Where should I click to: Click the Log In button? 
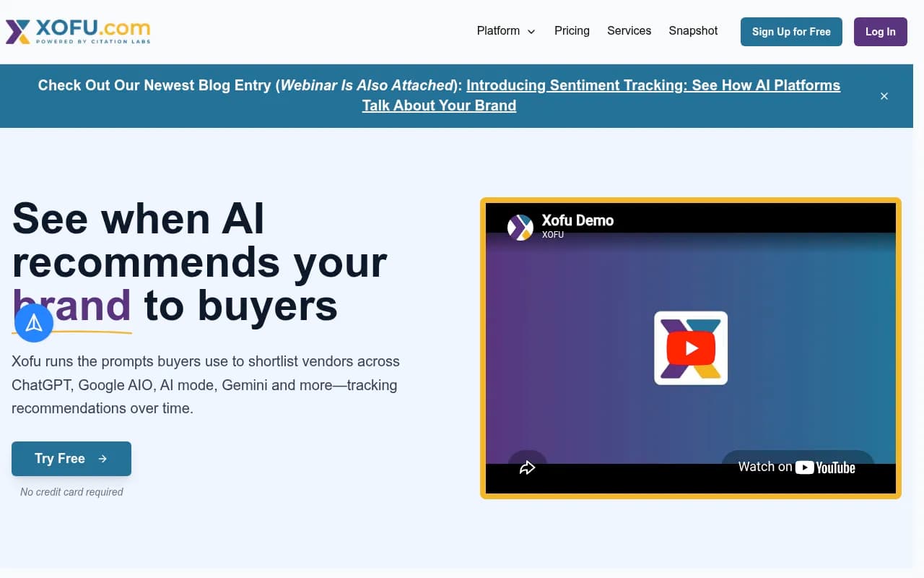tap(880, 32)
